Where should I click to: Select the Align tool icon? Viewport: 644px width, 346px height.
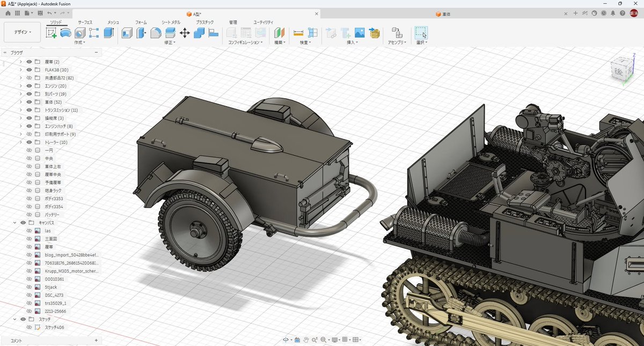click(x=213, y=33)
